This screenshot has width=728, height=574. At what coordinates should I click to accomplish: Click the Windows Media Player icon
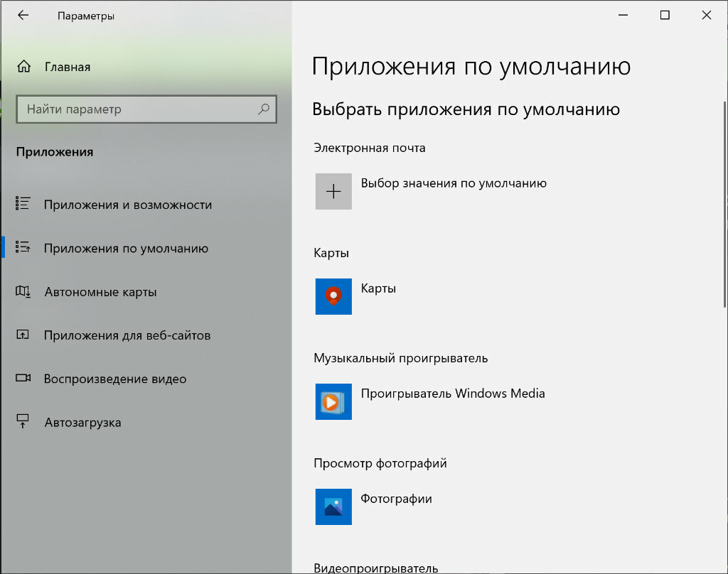[x=333, y=402]
